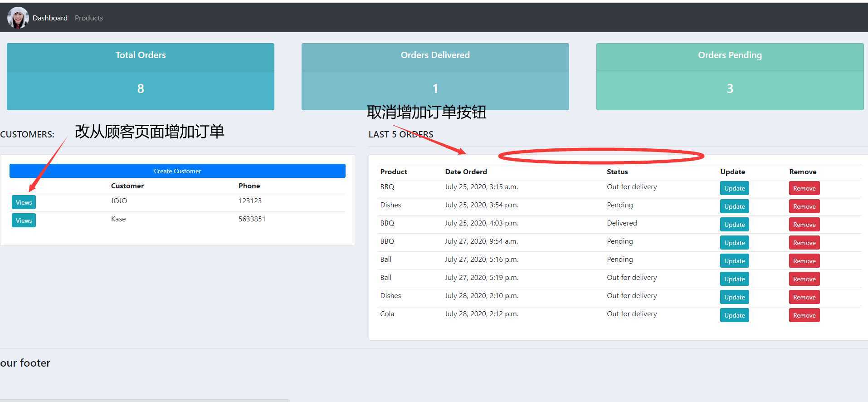Image resolution: width=868 pixels, height=402 pixels.
Task: Update the Dishes order from 3:54 p.m.
Action: click(x=734, y=206)
